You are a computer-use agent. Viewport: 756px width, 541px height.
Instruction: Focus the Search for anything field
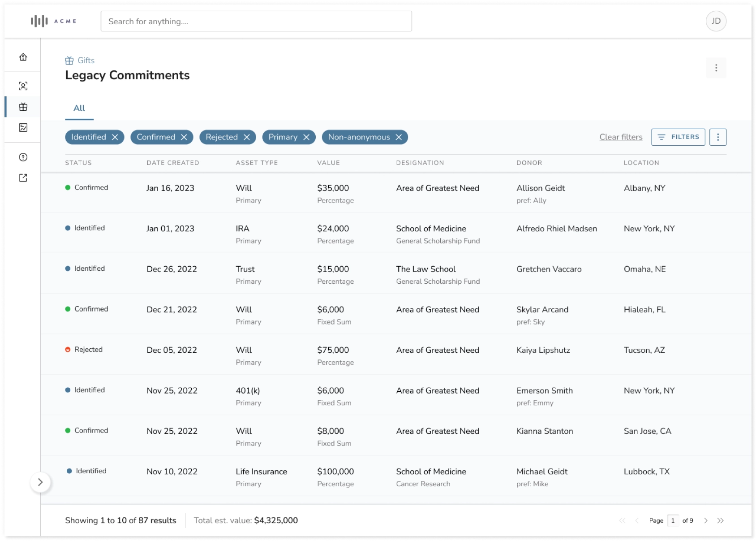[x=256, y=21]
